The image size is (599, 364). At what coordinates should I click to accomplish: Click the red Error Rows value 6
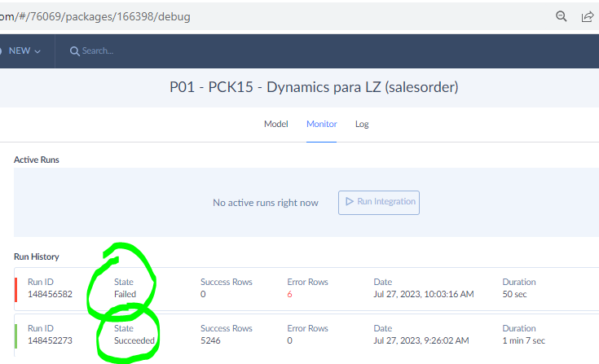coord(289,294)
